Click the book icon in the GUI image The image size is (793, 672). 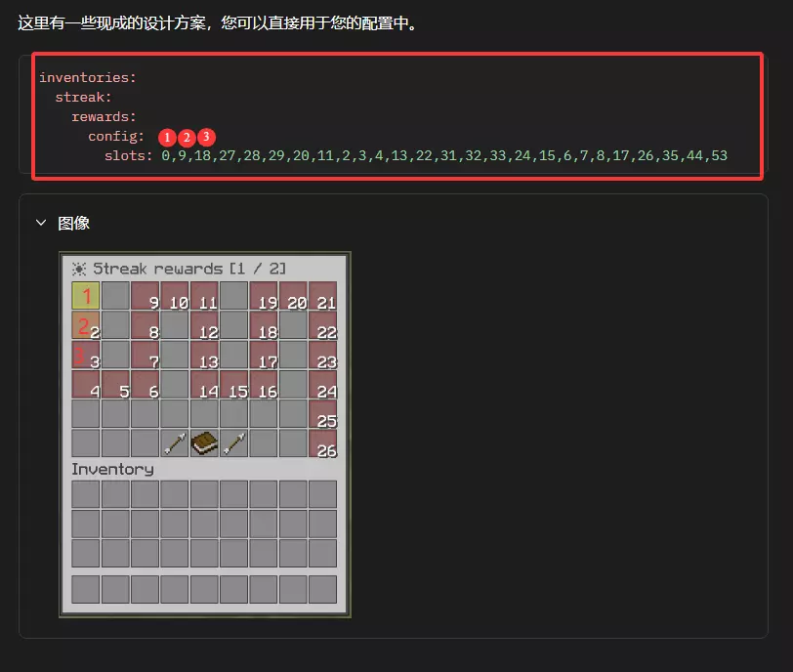click(x=204, y=443)
